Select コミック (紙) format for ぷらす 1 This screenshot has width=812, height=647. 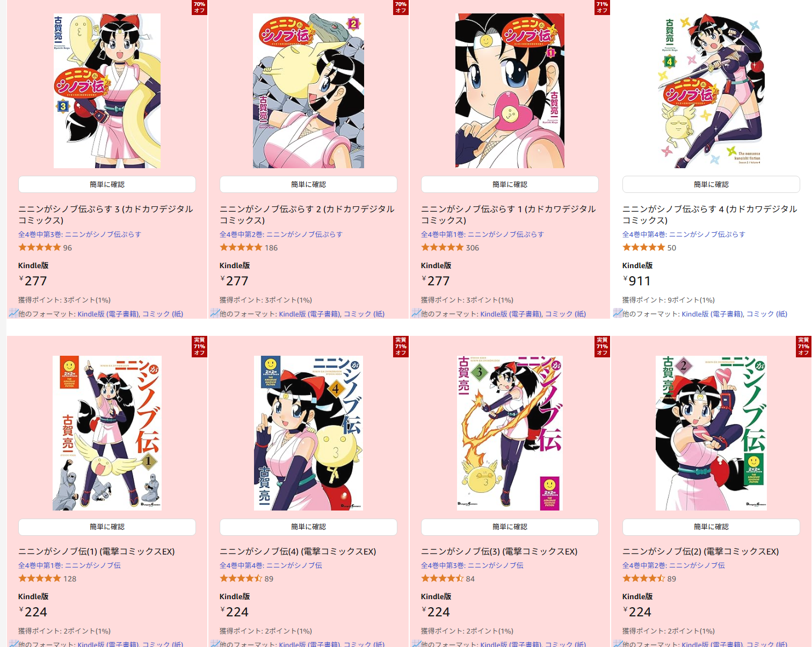tap(565, 314)
